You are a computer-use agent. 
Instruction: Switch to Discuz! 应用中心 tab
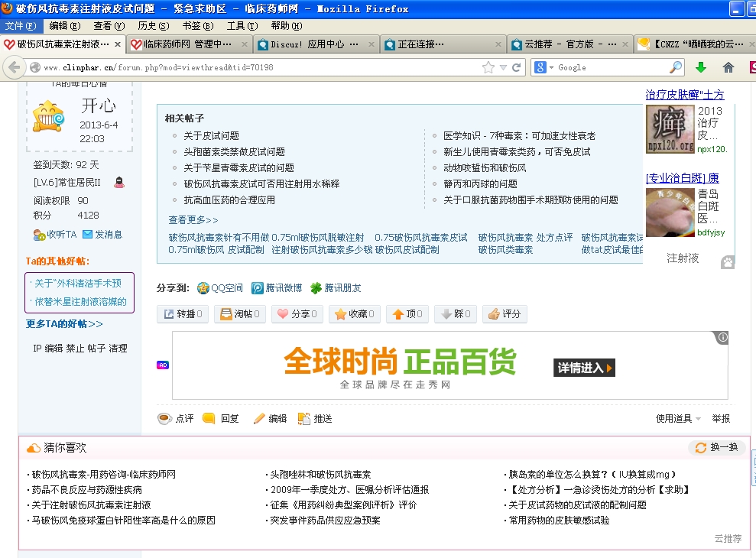(x=315, y=44)
